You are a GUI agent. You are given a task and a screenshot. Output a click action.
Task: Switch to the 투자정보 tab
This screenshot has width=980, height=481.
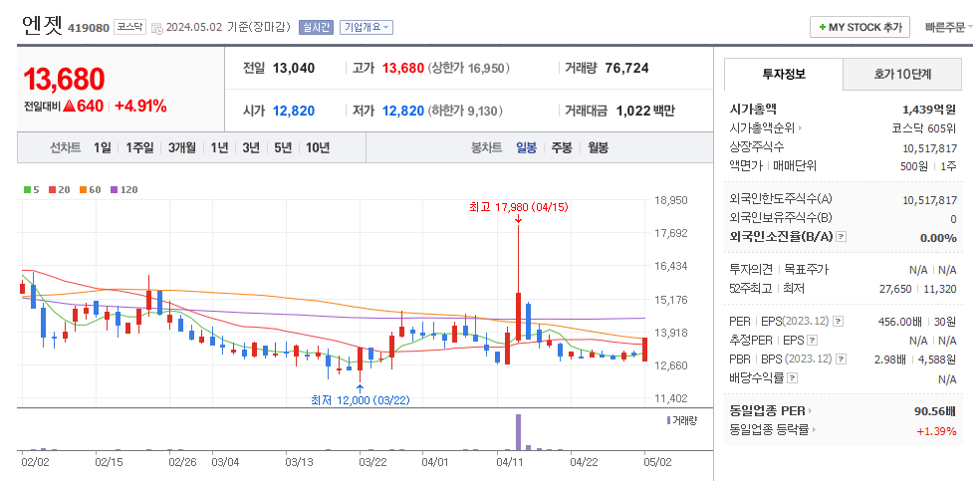click(x=784, y=75)
